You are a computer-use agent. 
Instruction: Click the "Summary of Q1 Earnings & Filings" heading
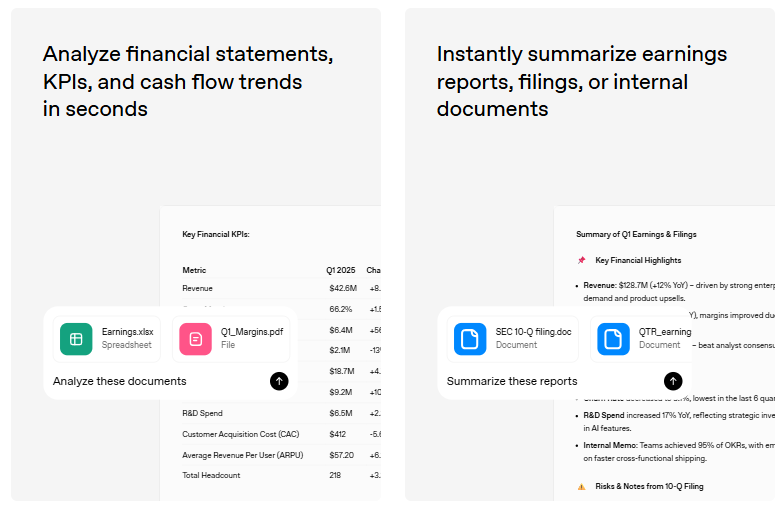(636, 234)
